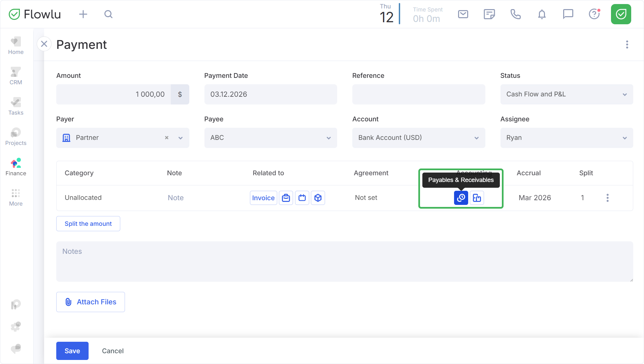This screenshot has height=364, width=644.
Task: Click the Payables & Receivables icon
Action: coord(461,198)
